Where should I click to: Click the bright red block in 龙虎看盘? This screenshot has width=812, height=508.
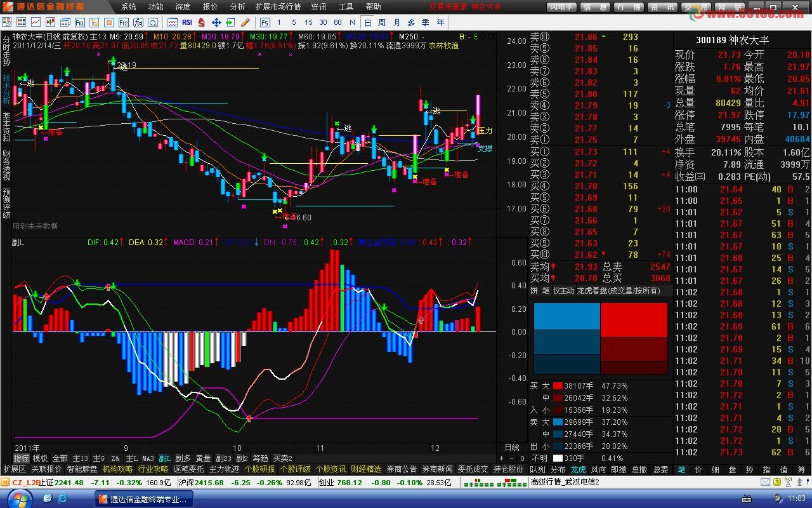[x=634, y=320]
